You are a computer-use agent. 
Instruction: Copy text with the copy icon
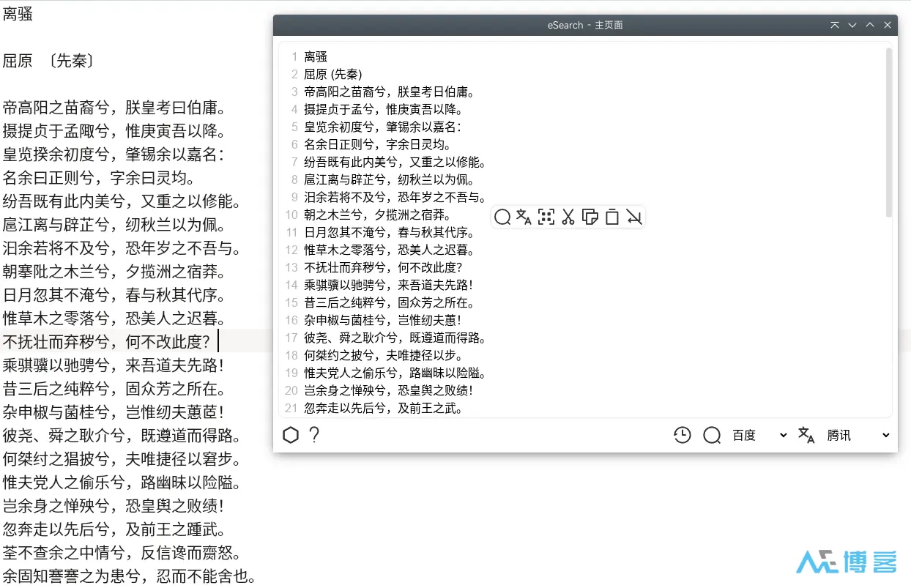coord(590,217)
